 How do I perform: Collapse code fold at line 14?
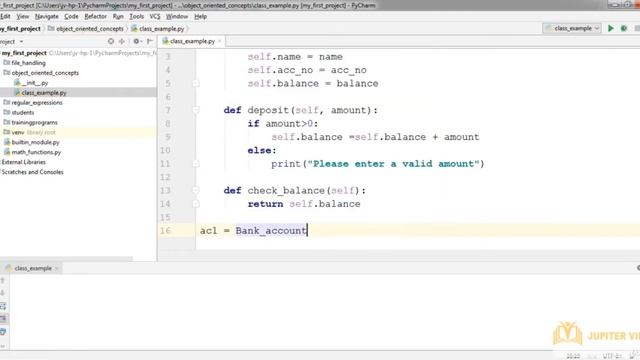(196, 204)
